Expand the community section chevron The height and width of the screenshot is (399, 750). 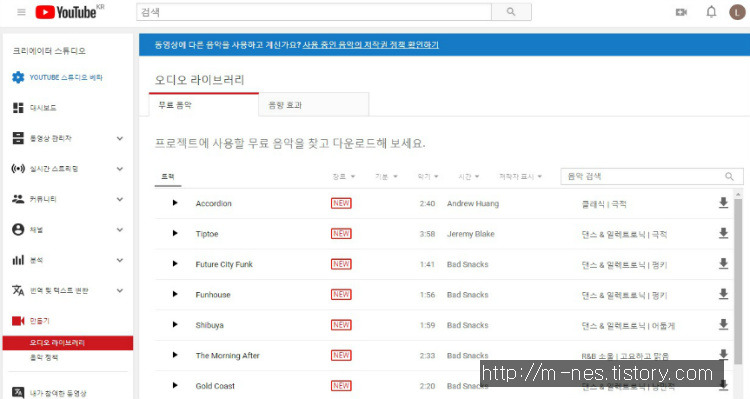point(120,199)
